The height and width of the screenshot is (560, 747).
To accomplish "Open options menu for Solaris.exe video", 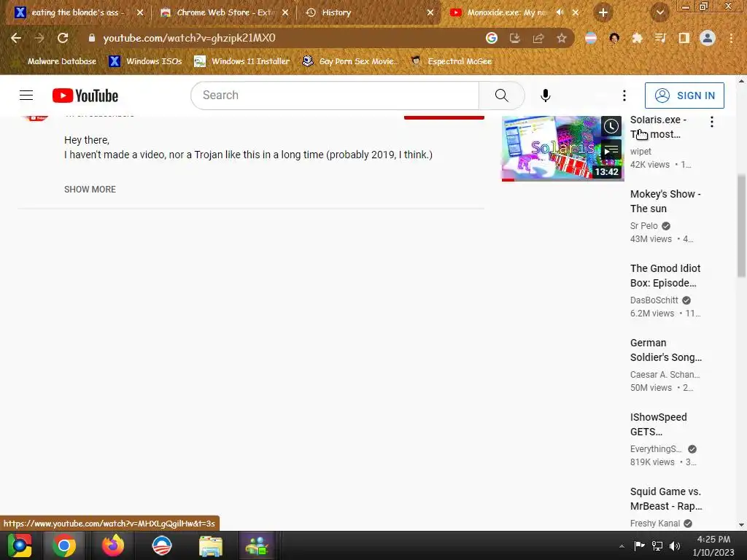I will point(712,122).
